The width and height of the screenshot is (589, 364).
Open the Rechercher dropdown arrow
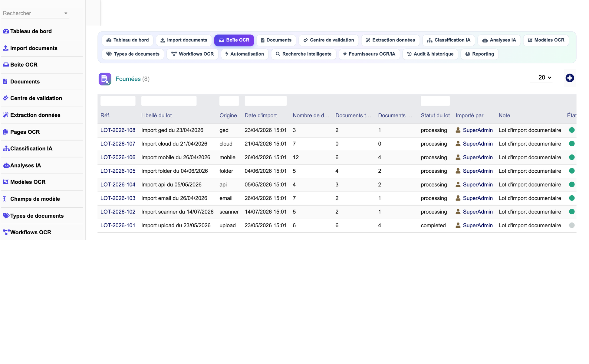[66, 13]
